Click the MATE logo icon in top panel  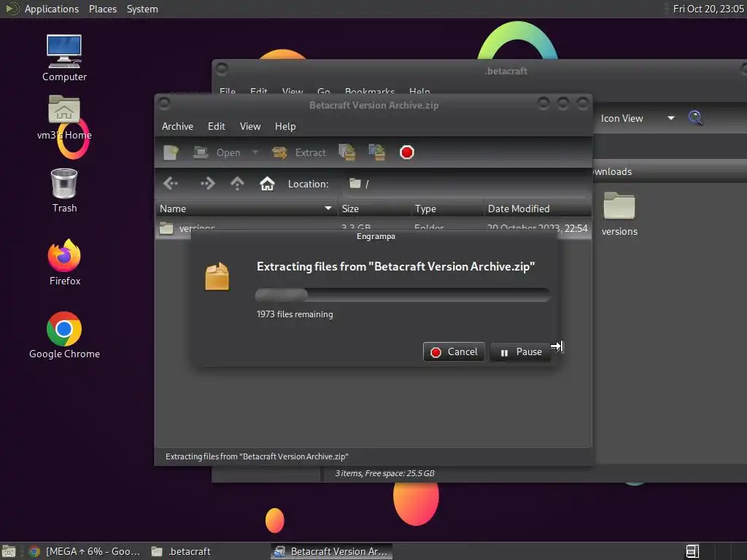(12, 9)
